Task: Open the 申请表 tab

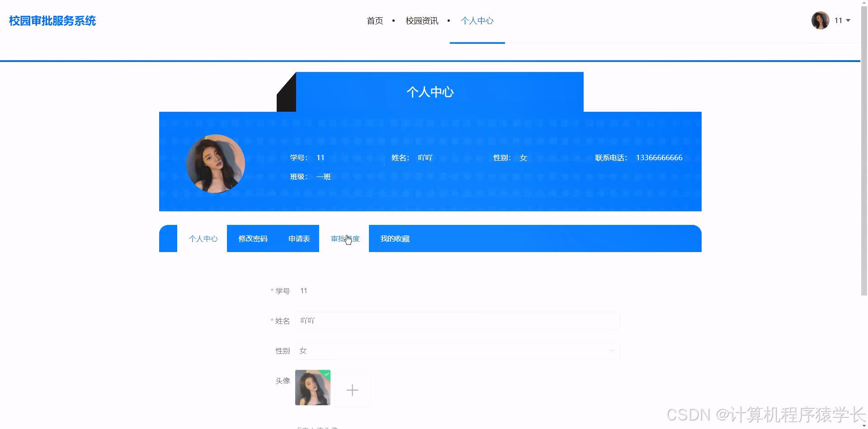Action: 299,238
